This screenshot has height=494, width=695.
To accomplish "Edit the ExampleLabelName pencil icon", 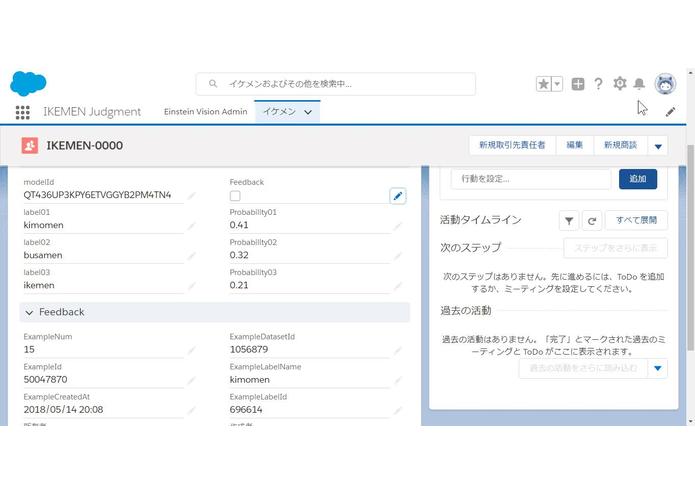I will [x=398, y=381].
